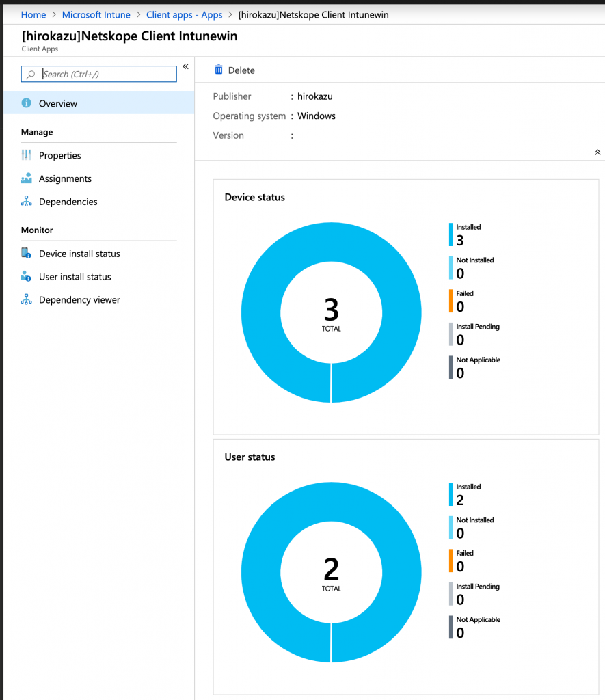The height and width of the screenshot is (700, 605).
Task: Focus the Search (Ctrl+/) field
Action: [x=98, y=74]
